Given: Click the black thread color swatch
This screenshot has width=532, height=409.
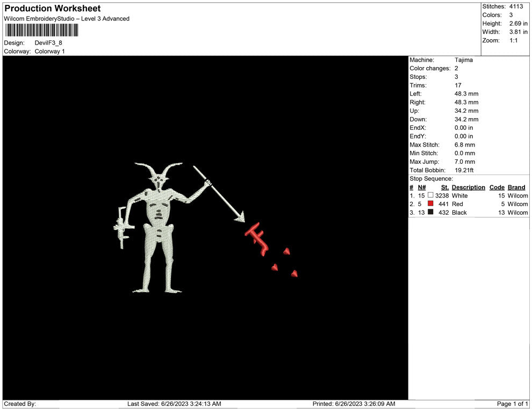Looking at the screenshot, I should (430, 212).
